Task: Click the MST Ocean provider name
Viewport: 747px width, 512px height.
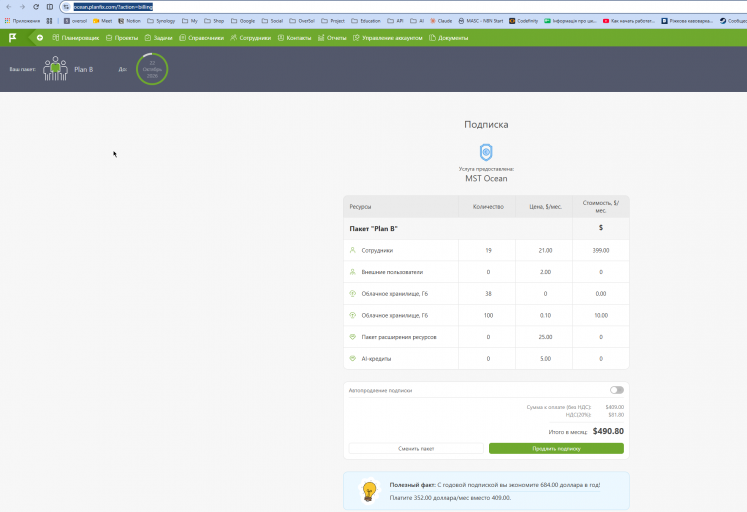Action: click(x=486, y=179)
